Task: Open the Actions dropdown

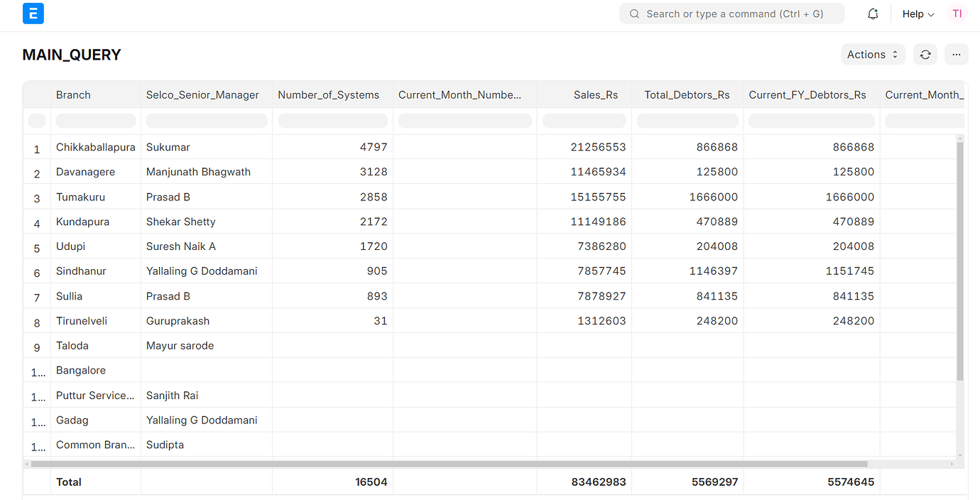Action: 872,54
